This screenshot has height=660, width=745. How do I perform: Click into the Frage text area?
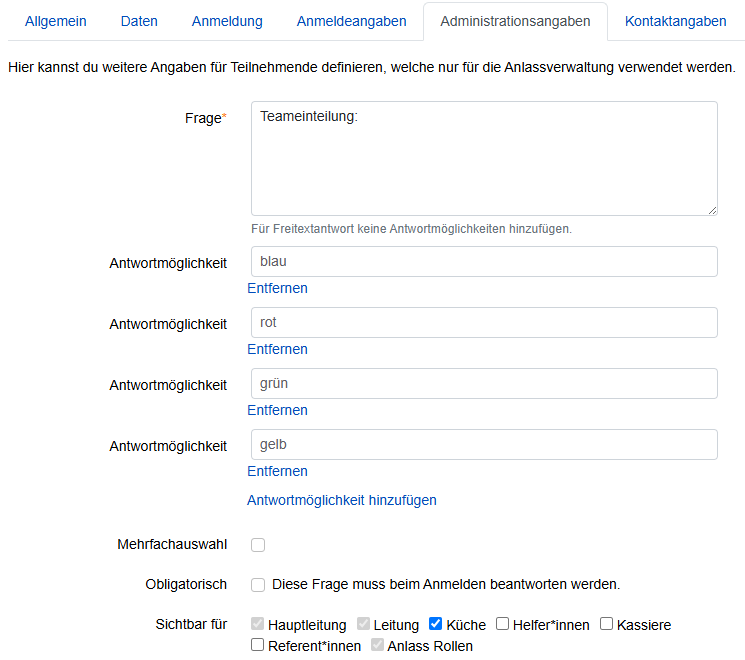pyautogui.click(x=484, y=158)
